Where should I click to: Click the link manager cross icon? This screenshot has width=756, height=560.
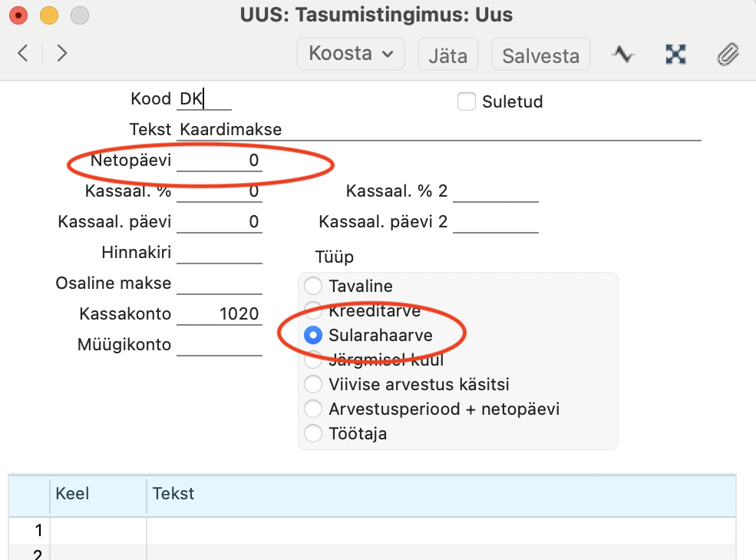tap(675, 54)
